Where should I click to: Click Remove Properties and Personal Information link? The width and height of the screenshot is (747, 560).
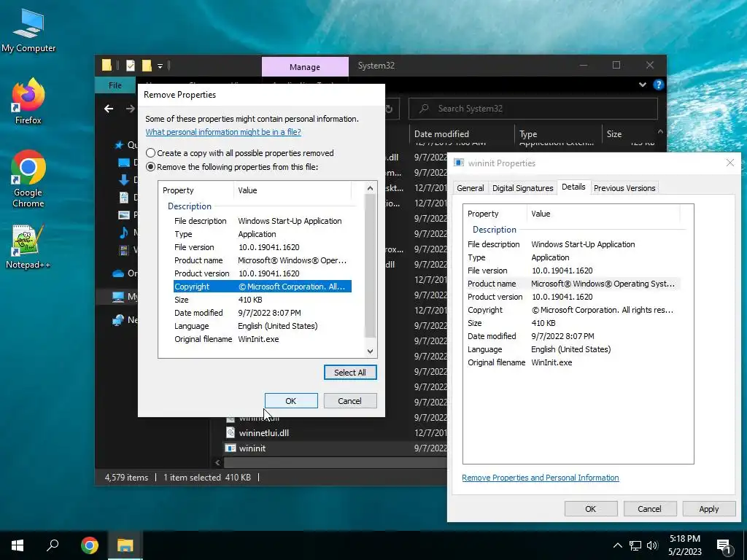[541, 478]
